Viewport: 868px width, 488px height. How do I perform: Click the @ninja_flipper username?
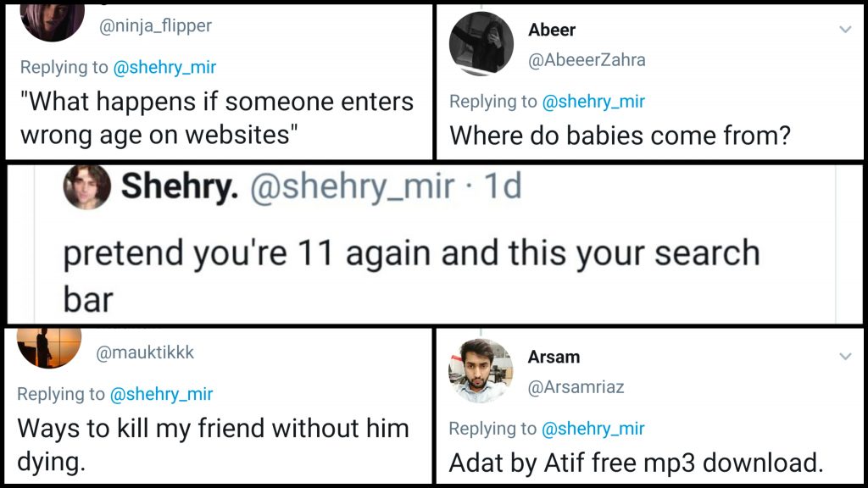pyautogui.click(x=155, y=25)
